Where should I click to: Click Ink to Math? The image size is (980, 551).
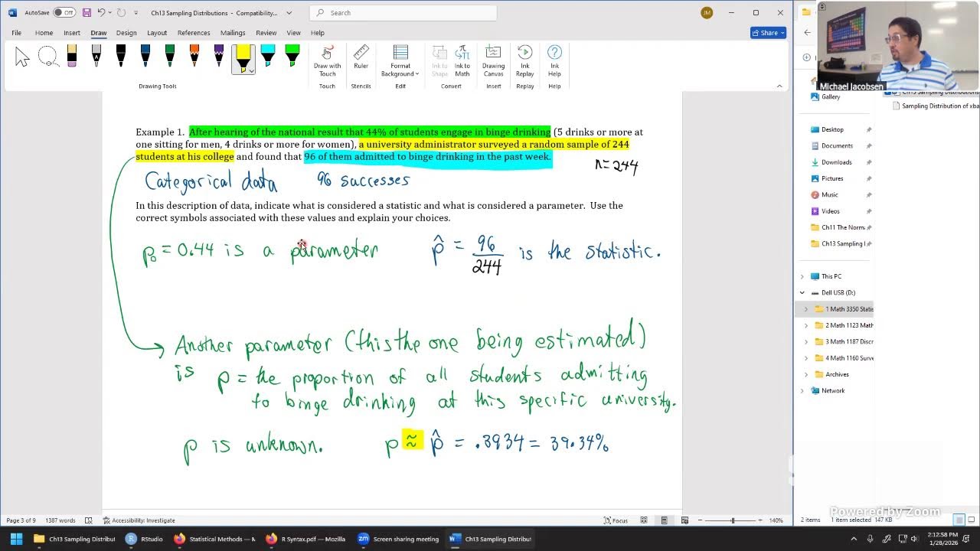tap(462, 61)
